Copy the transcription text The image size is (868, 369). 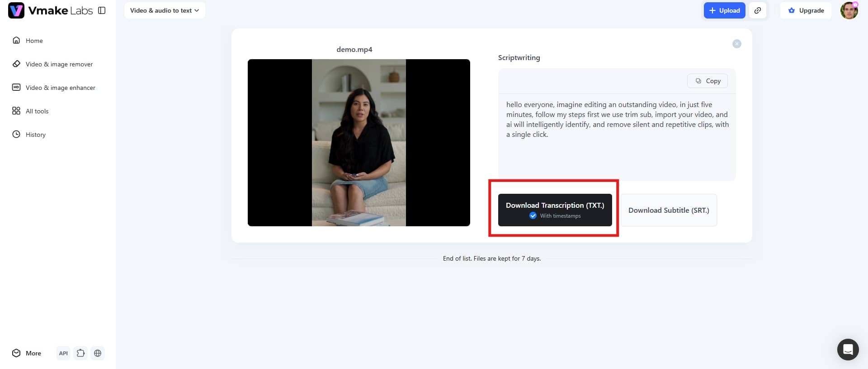[708, 81]
